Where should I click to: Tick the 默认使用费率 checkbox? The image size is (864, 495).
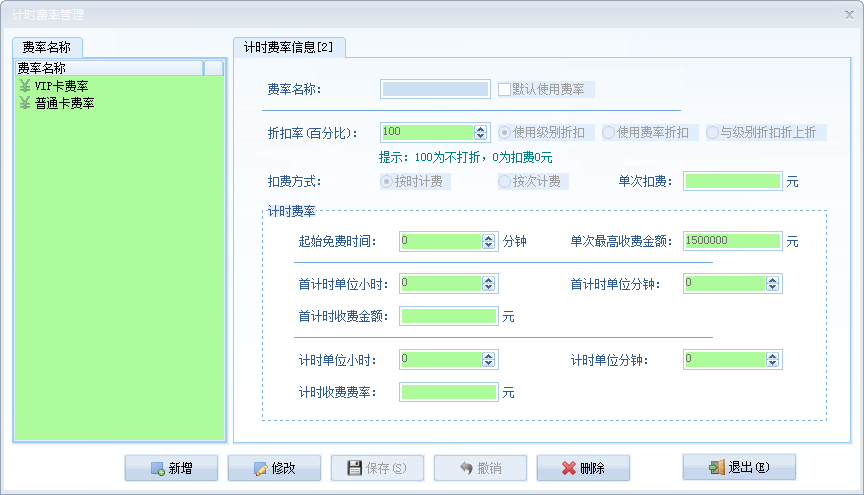504,89
